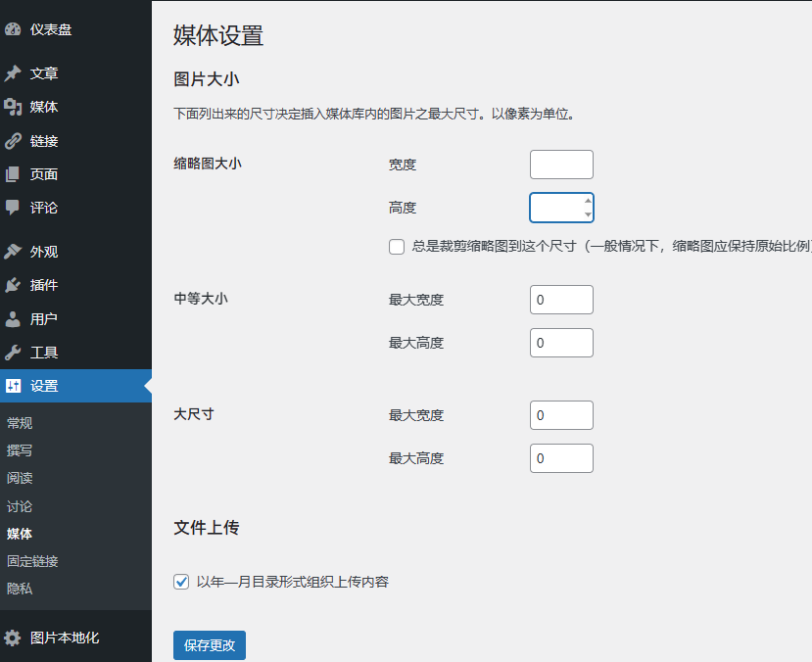Screen dimensions: 812x662
Task: Open the 外观 appearance brush icon
Action: tap(14, 251)
